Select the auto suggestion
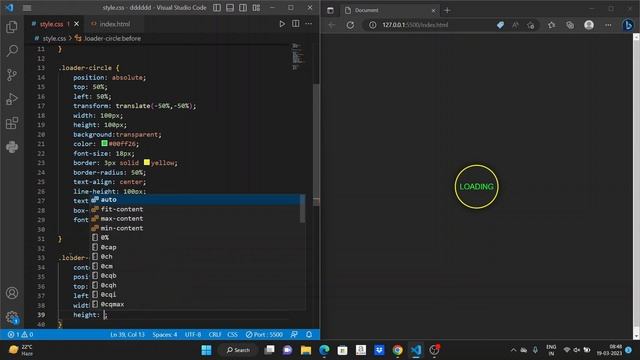The width and height of the screenshot is (640, 360). click(195, 200)
